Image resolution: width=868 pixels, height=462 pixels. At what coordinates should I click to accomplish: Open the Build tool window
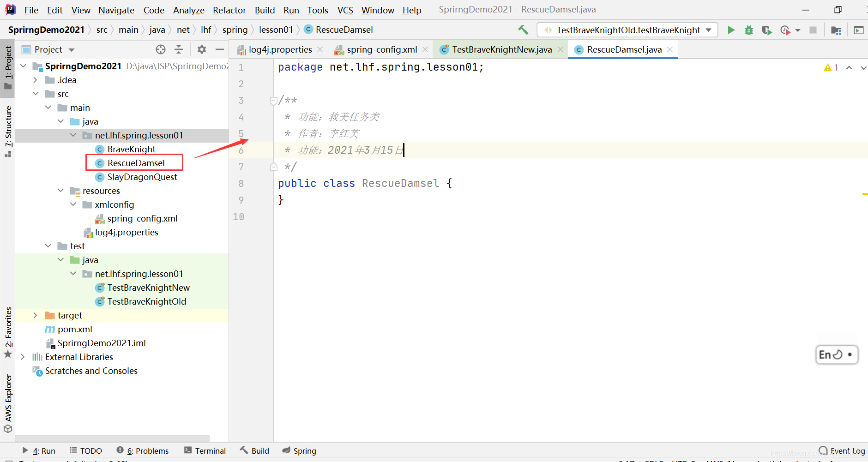(254, 451)
